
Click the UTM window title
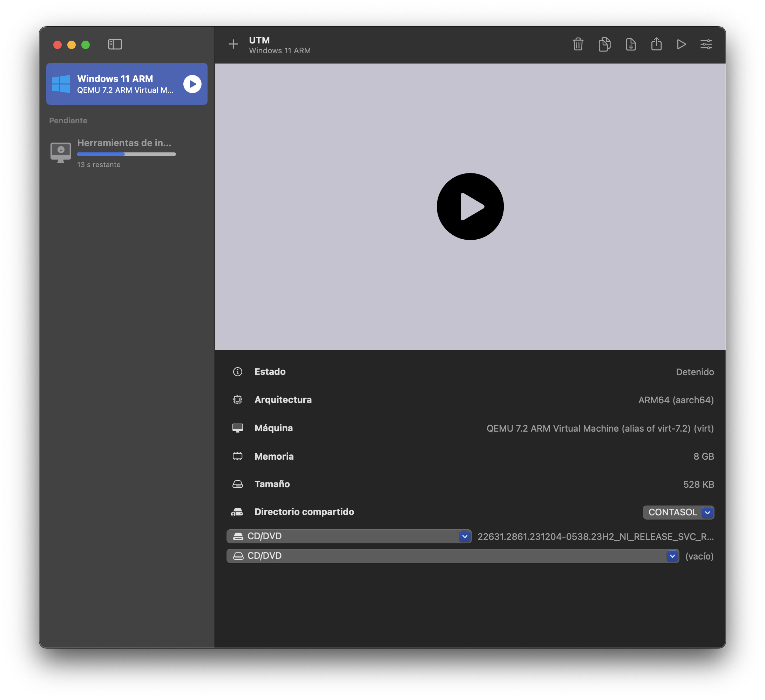[x=259, y=40]
